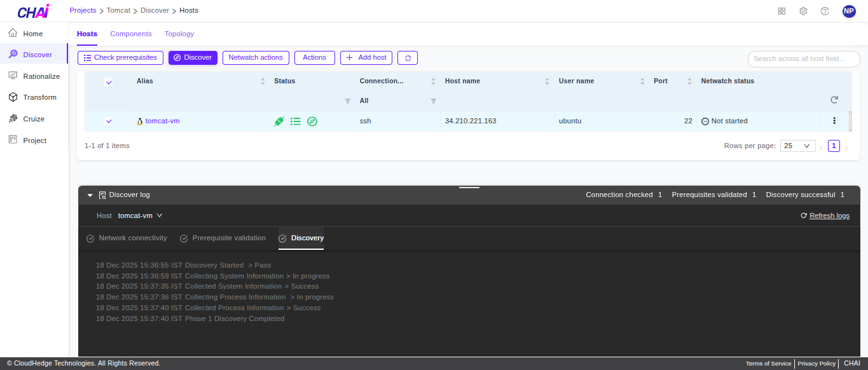Open the Rows per page dropdown
Image resolution: width=868 pixels, height=370 pixels.
(798, 146)
